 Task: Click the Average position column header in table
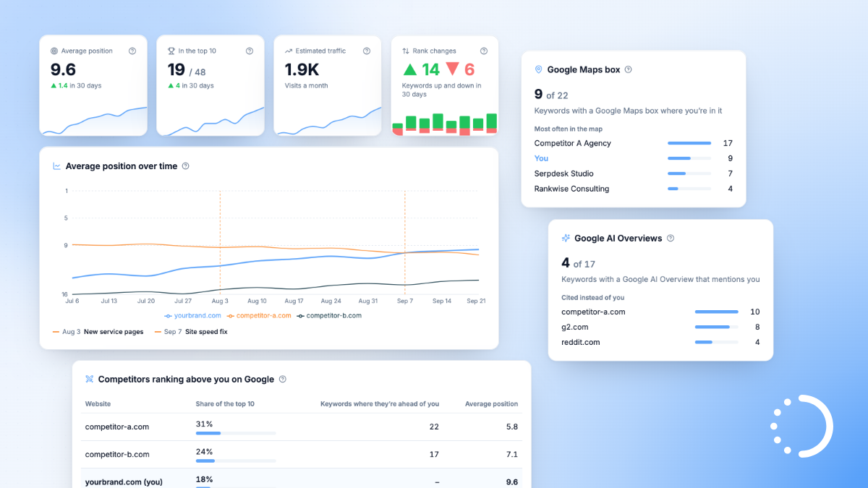(x=491, y=404)
